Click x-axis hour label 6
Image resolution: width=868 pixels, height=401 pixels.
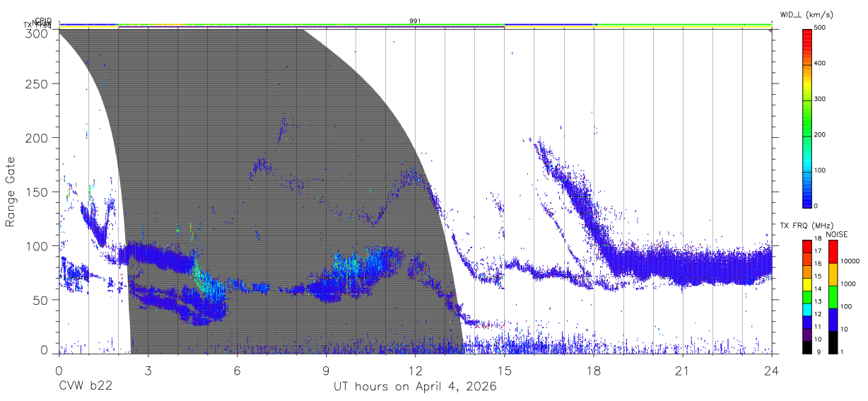[x=237, y=371]
